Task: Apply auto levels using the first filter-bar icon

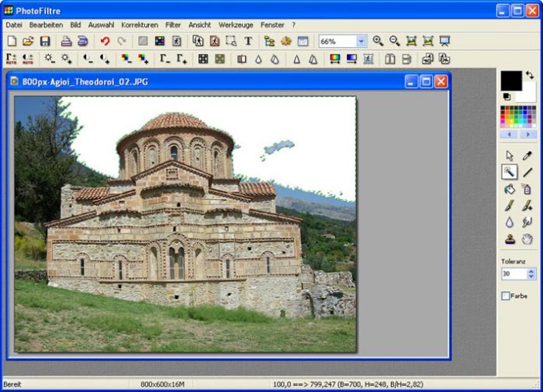Action: pyautogui.click(x=11, y=59)
